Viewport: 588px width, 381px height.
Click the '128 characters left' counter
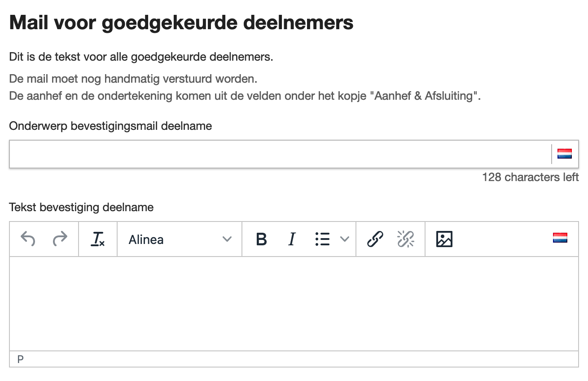[530, 177]
